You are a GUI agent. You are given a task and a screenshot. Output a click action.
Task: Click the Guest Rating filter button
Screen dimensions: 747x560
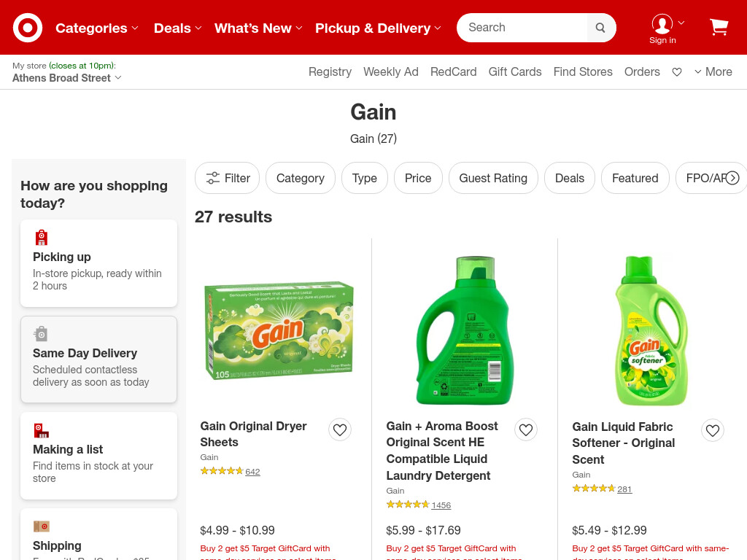pos(493,178)
